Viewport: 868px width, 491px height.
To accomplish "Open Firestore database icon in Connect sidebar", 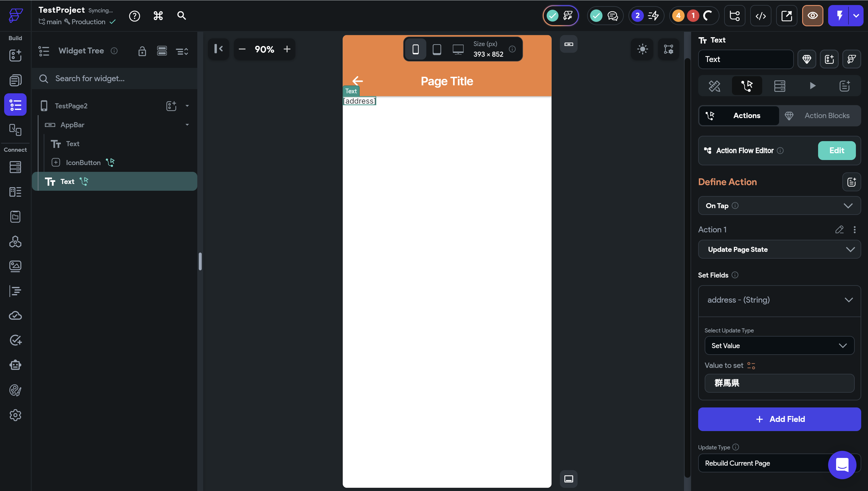I will [15, 167].
